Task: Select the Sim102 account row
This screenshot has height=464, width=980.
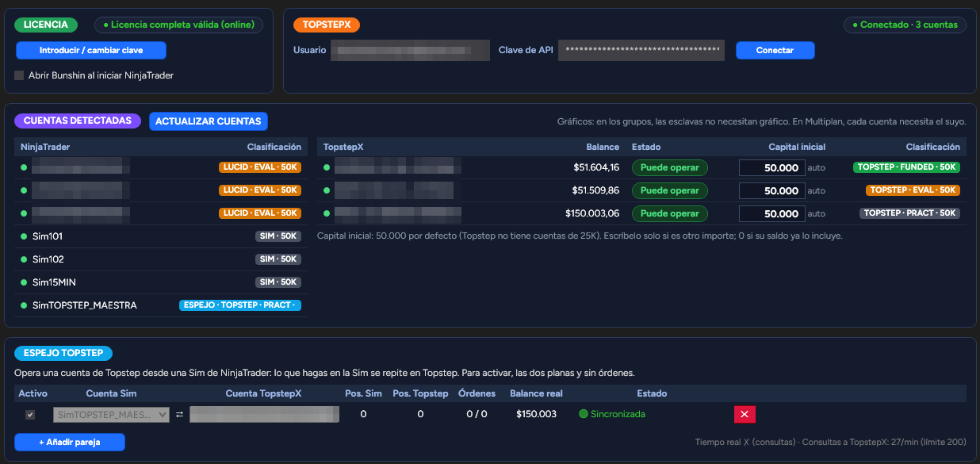Action: click(x=161, y=259)
